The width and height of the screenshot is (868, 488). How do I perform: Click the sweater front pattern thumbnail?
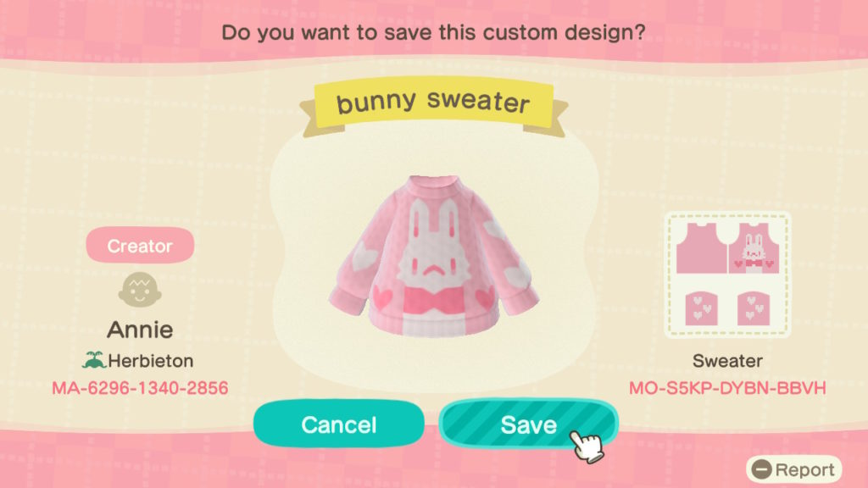[754, 248]
